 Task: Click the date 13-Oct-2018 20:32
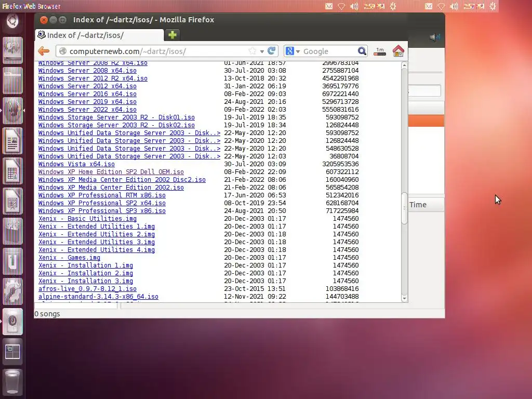click(x=255, y=78)
